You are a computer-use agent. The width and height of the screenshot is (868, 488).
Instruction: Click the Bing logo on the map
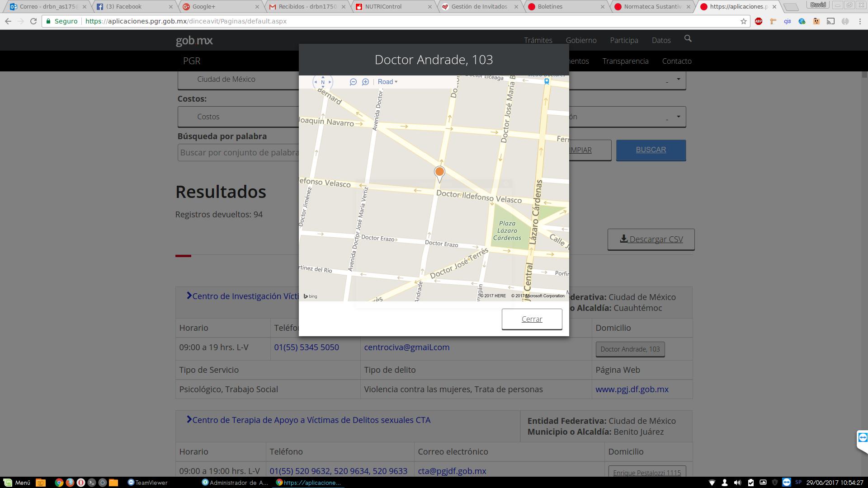[311, 296]
